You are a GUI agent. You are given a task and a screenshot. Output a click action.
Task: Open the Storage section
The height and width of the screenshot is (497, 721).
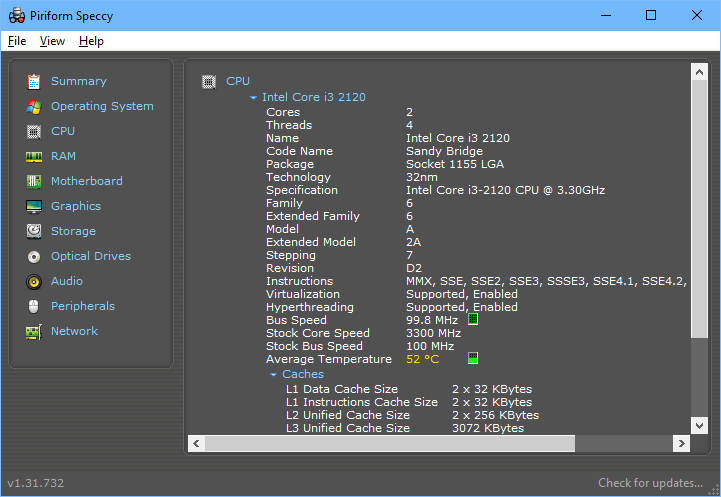click(x=73, y=231)
